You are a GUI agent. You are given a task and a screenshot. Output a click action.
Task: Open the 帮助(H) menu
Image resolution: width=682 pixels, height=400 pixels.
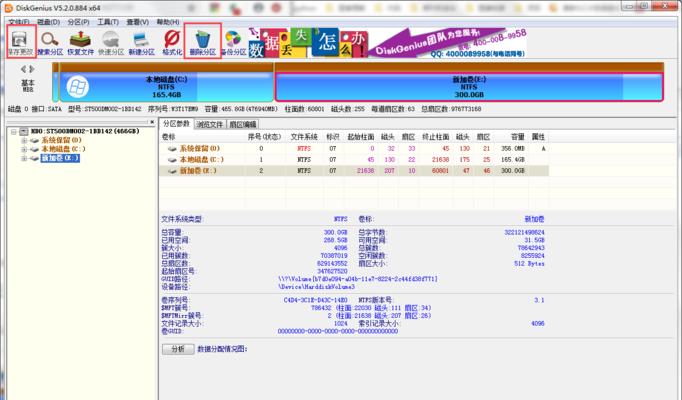pos(168,22)
